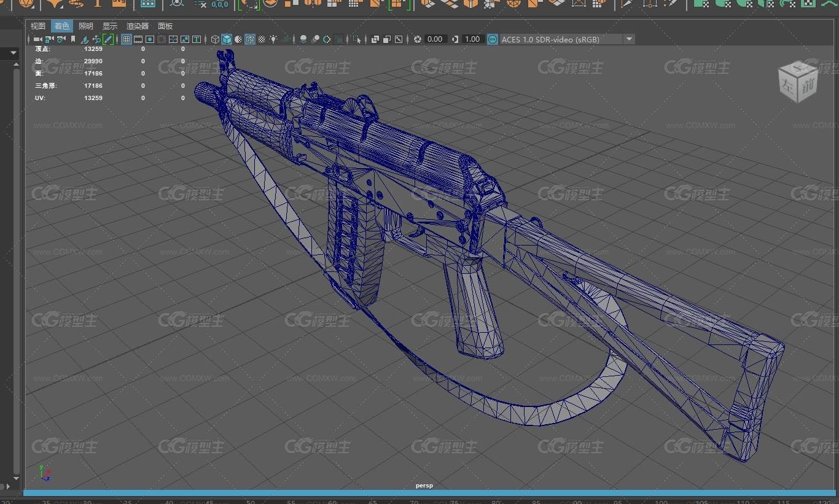Open the 渲染器 panel menu
The image size is (839, 504).
138,26
